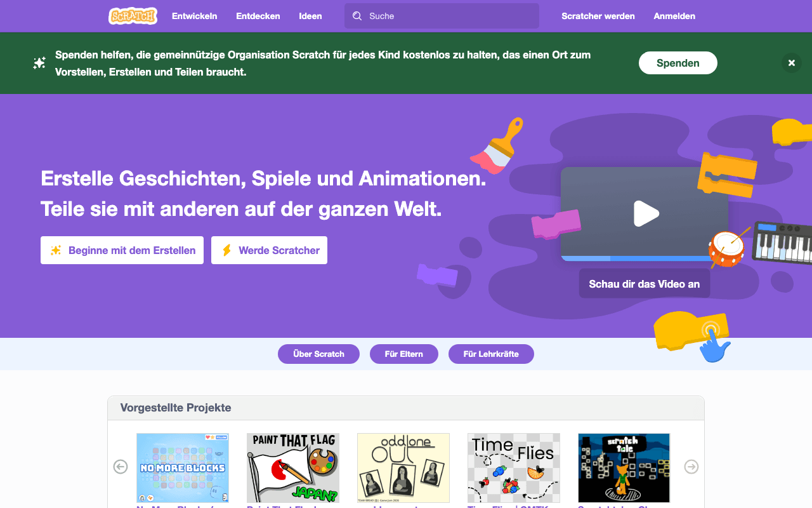Image resolution: width=812 pixels, height=508 pixels.
Task: Click the Spenden button
Action: pyautogui.click(x=678, y=63)
